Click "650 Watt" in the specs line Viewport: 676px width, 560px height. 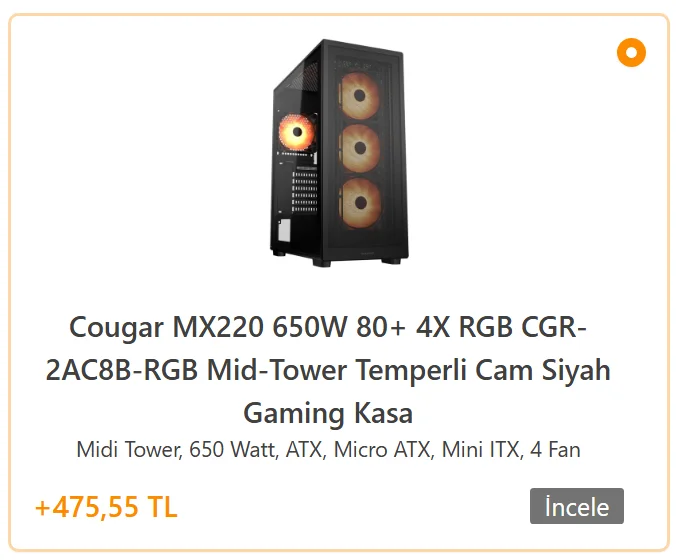click(x=232, y=450)
